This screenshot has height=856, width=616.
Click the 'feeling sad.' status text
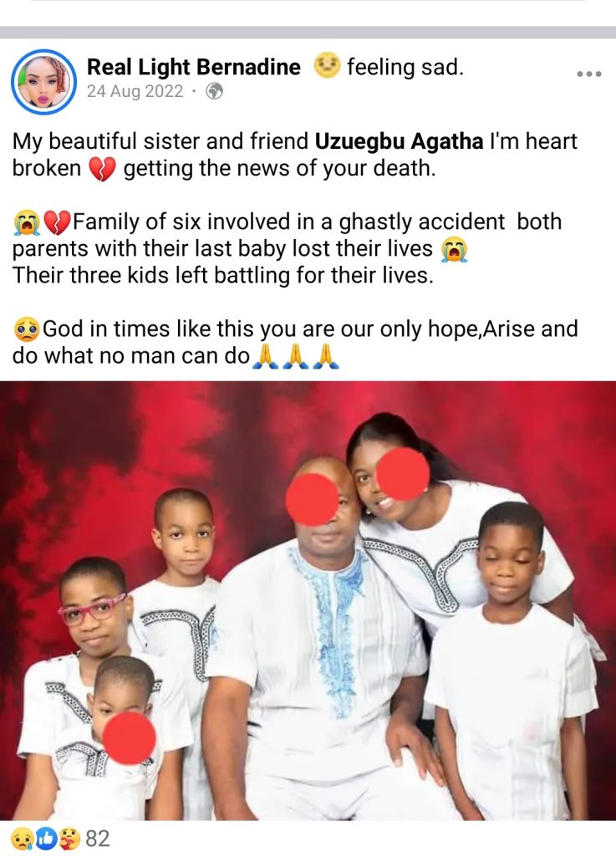click(405, 67)
